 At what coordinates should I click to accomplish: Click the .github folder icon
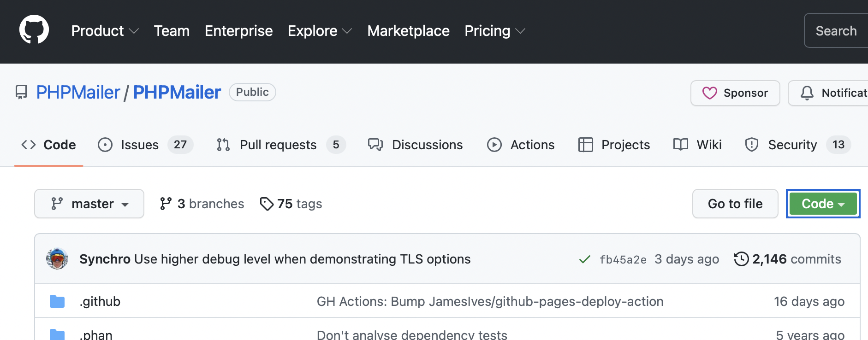coord(57,301)
